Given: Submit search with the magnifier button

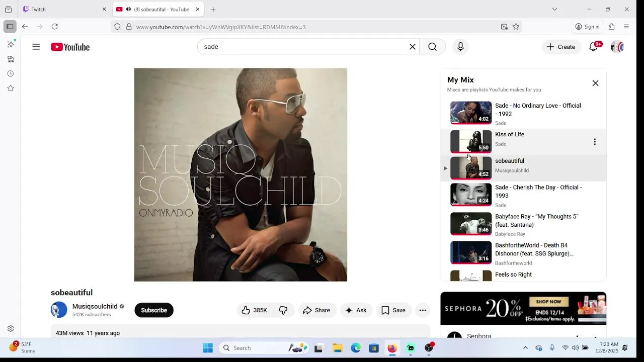Looking at the screenshot, I should pyautogui.click(x=433, y=47).
